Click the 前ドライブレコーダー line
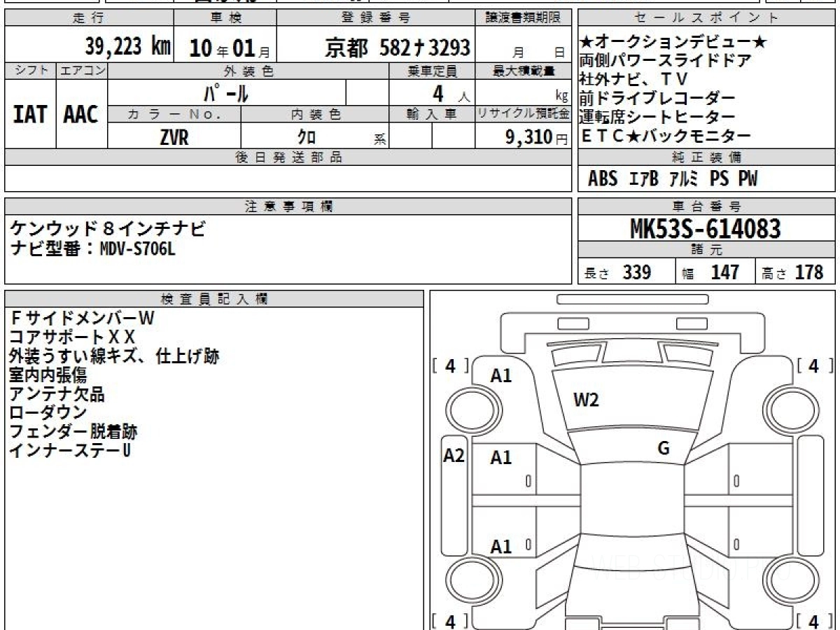Viewport: 840px width, 630px height. tap(658, 98)
